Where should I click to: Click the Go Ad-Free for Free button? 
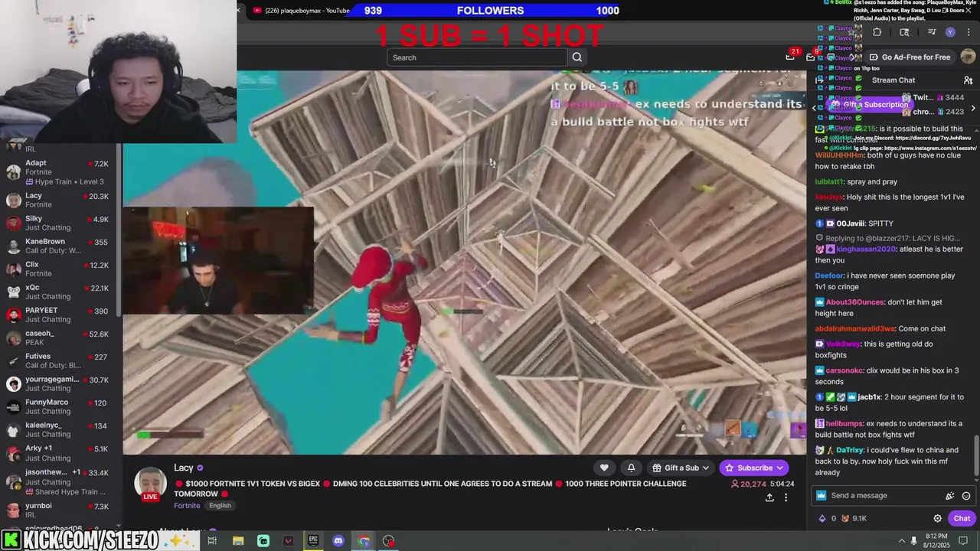(x=910, y=57)
